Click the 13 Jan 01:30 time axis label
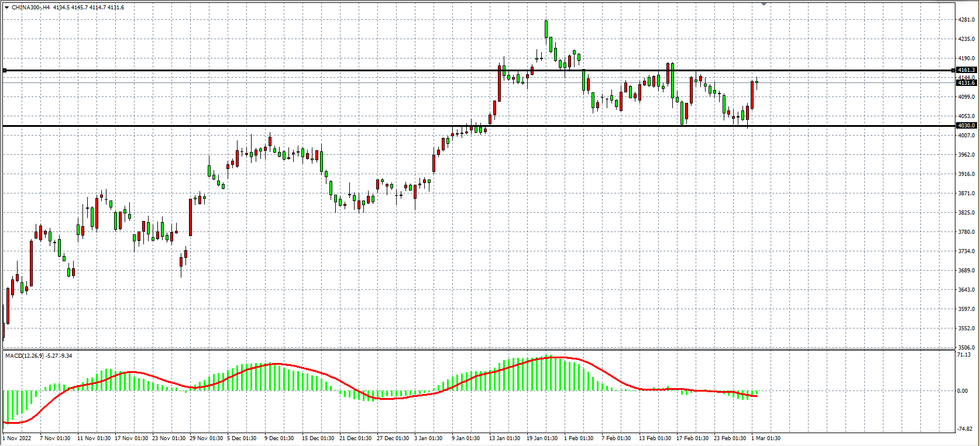Screen dimensions: 980x446 504,438
